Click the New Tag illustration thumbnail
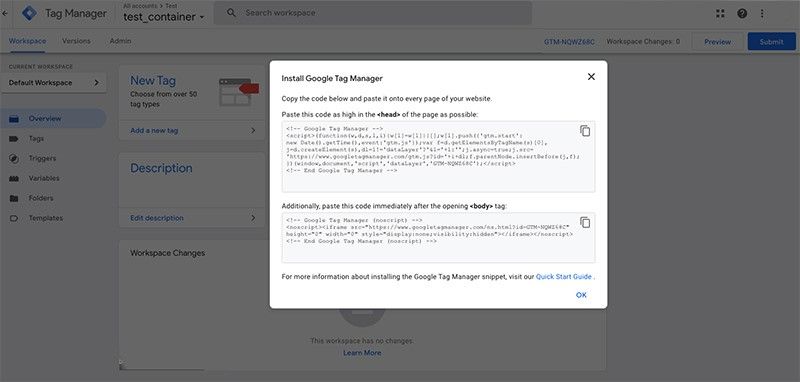The height and width of the screenshot is (382, 800). tap(239, 92)
